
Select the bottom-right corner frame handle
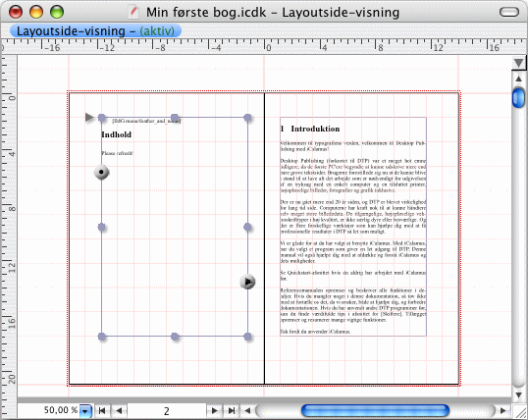[x=247, y=337]
